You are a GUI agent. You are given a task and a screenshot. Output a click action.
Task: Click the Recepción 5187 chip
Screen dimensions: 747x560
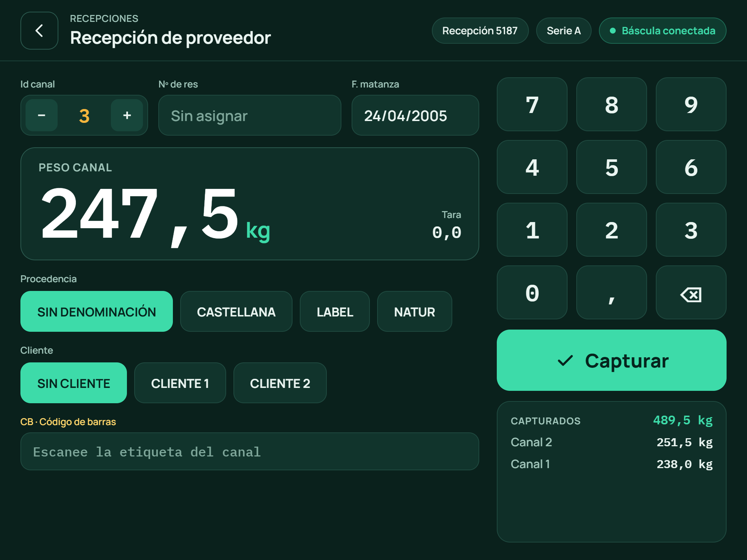pos(480,31)
